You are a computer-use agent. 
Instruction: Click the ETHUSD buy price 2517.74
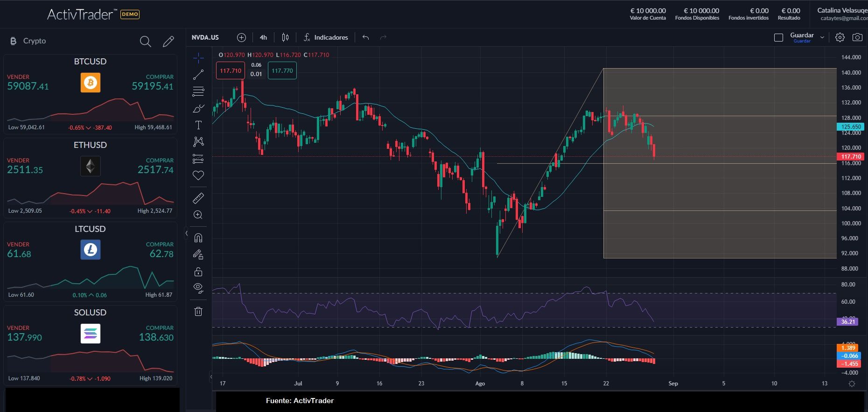(x=155, y=170)
